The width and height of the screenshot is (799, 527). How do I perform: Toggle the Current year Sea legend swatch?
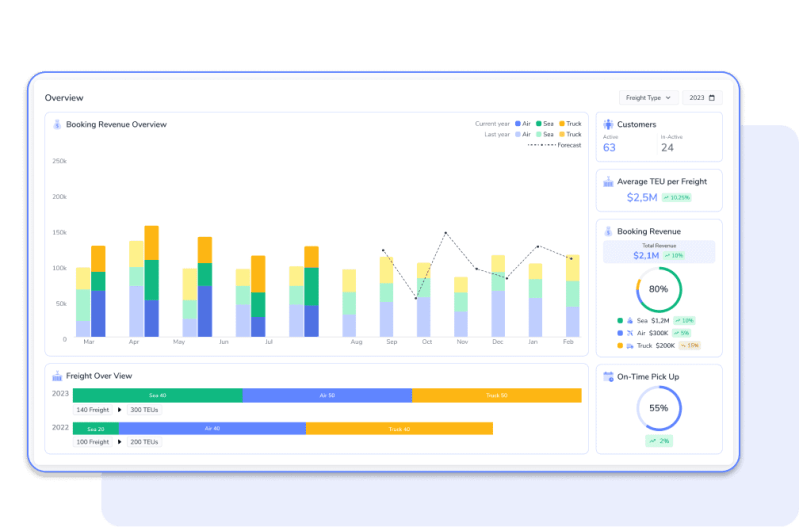(539, 124)
